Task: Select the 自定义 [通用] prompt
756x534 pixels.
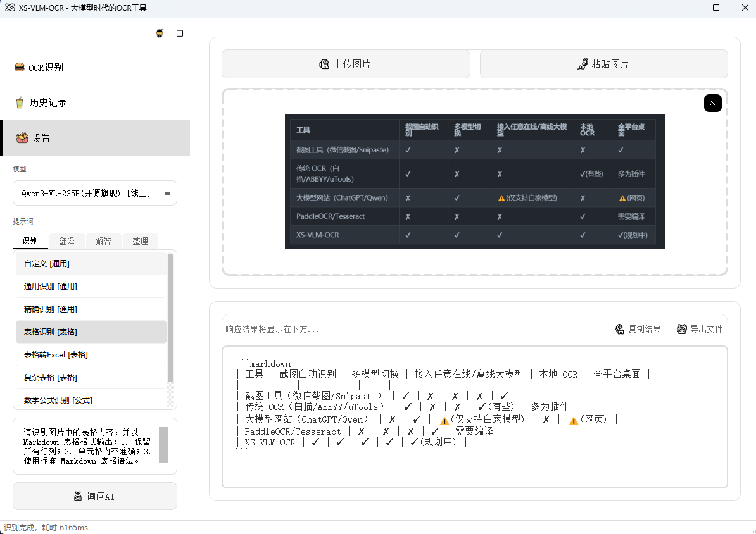Action: pos(91,264)
